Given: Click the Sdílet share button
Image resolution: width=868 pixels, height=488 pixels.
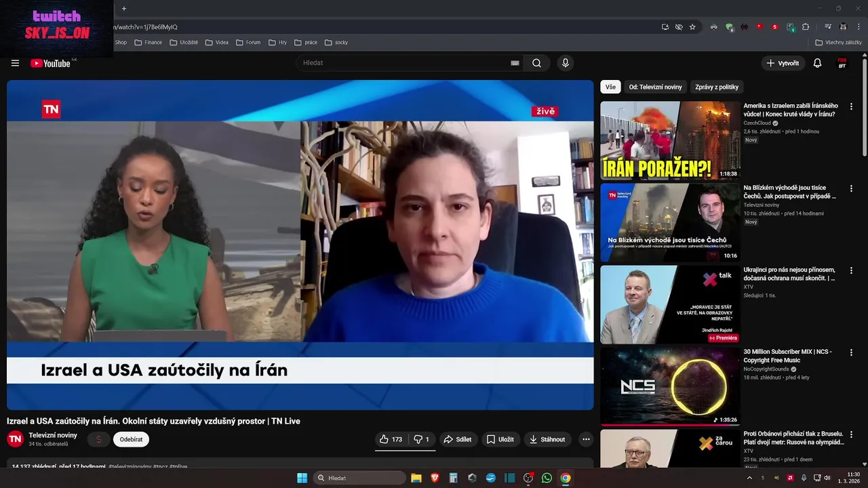Looking at the screenshot, I should coord(458,439).
